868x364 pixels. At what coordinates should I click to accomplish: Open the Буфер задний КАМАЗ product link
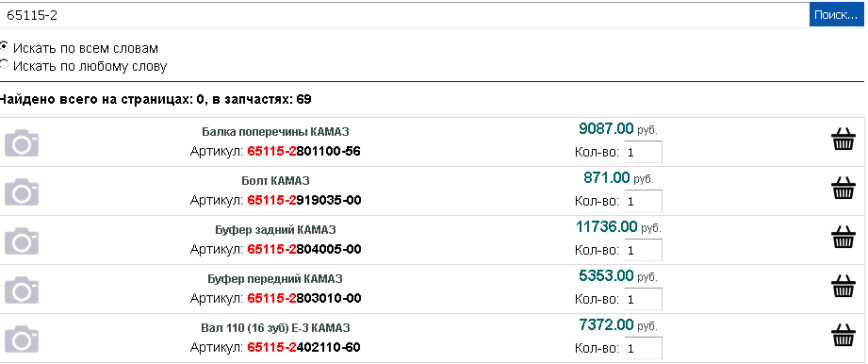[x=276, y=229]
